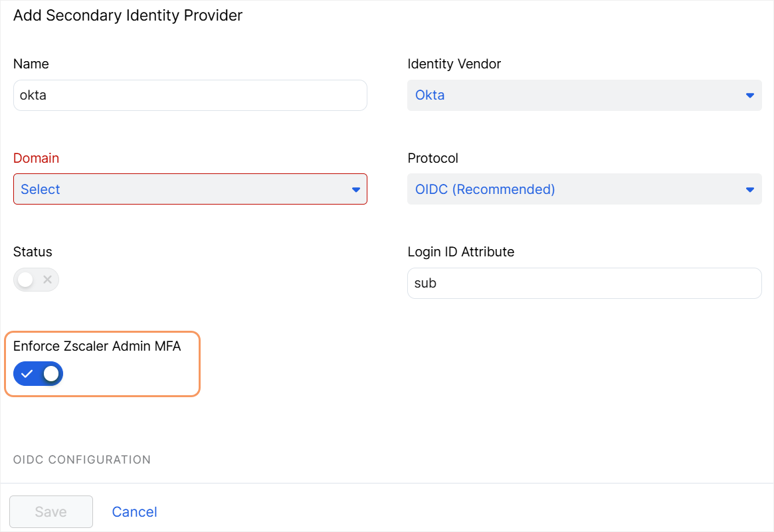Enable the Status toggle switch

(x=36, y=280)
